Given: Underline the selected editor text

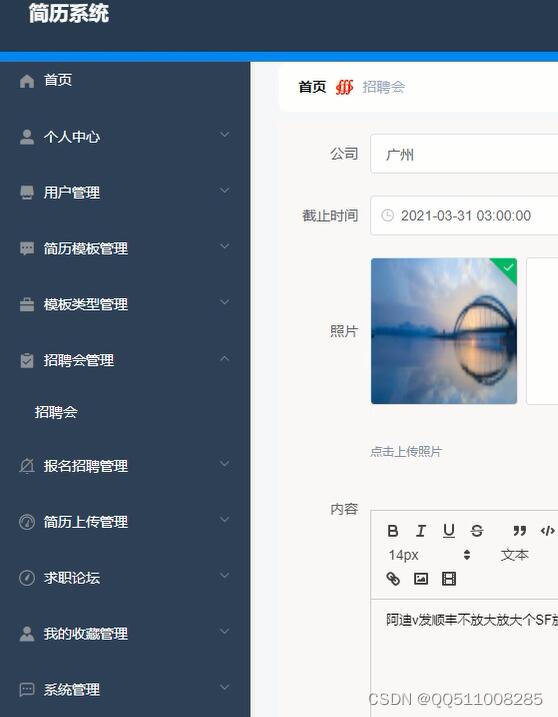Looking at the screenshot, I should pos(449,531).
